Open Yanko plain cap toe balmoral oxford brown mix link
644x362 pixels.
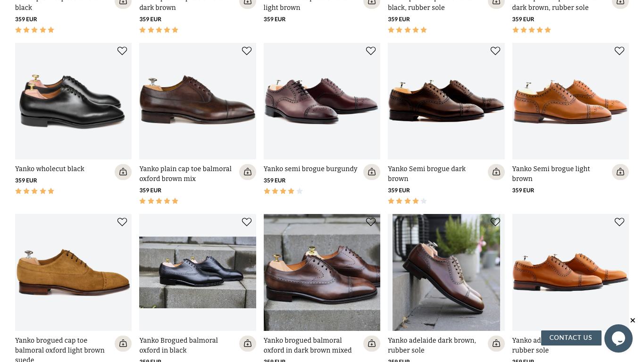click(185, 174)
